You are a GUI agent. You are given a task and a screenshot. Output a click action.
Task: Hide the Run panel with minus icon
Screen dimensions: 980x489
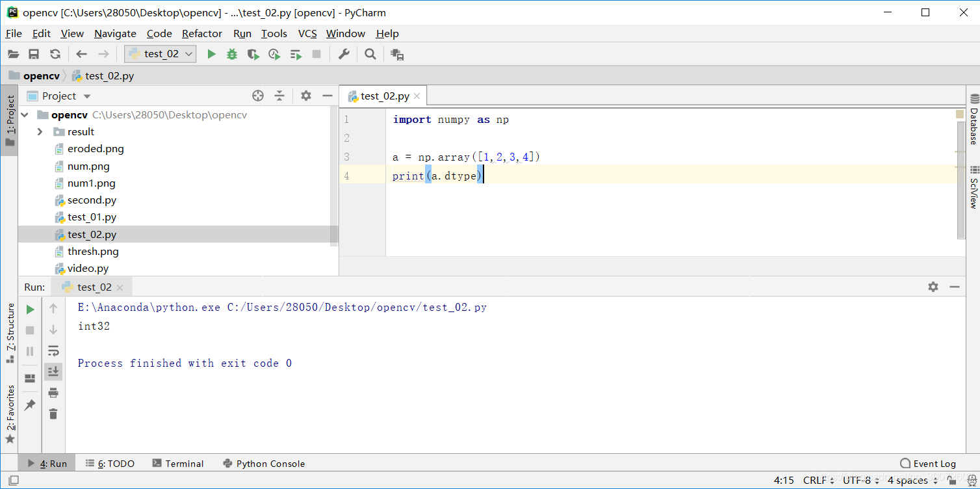(955, 287)
